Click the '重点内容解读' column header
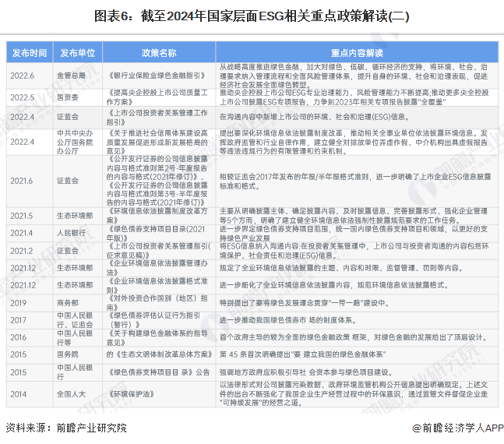The width and height of the screenshot is (504, 444). point(357,52)
